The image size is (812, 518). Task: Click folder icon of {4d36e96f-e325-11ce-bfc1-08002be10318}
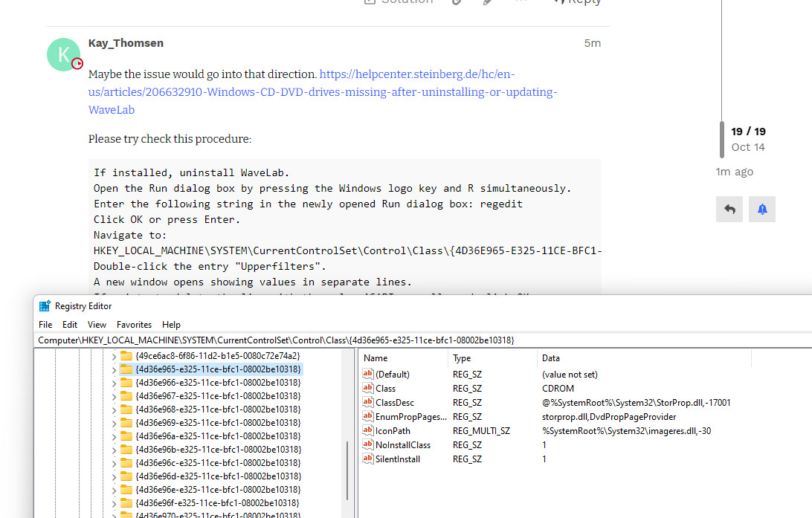point(126,502)
